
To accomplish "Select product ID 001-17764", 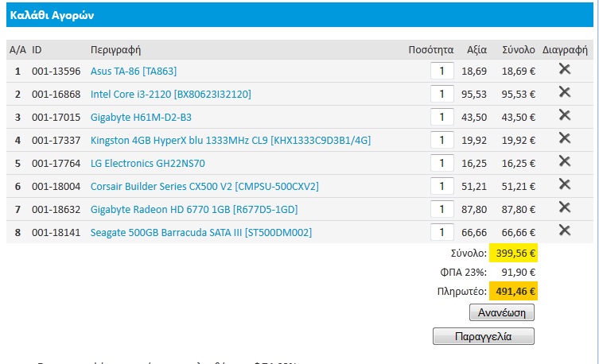I will click(56, 163).
